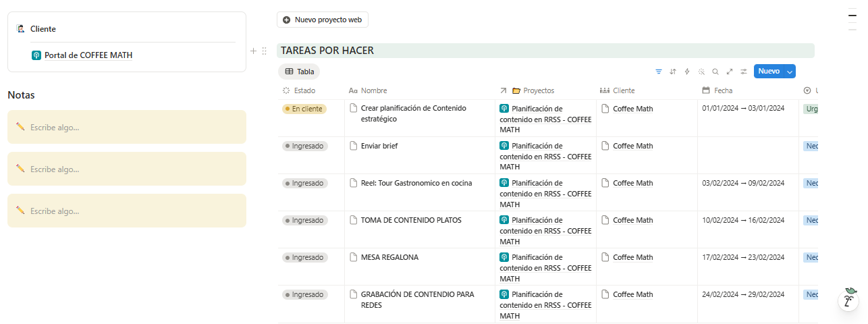The height and width of the screenshot is (324, 868).
Task: Click the Cliente property icon in left card
Action: coord(20,29)
